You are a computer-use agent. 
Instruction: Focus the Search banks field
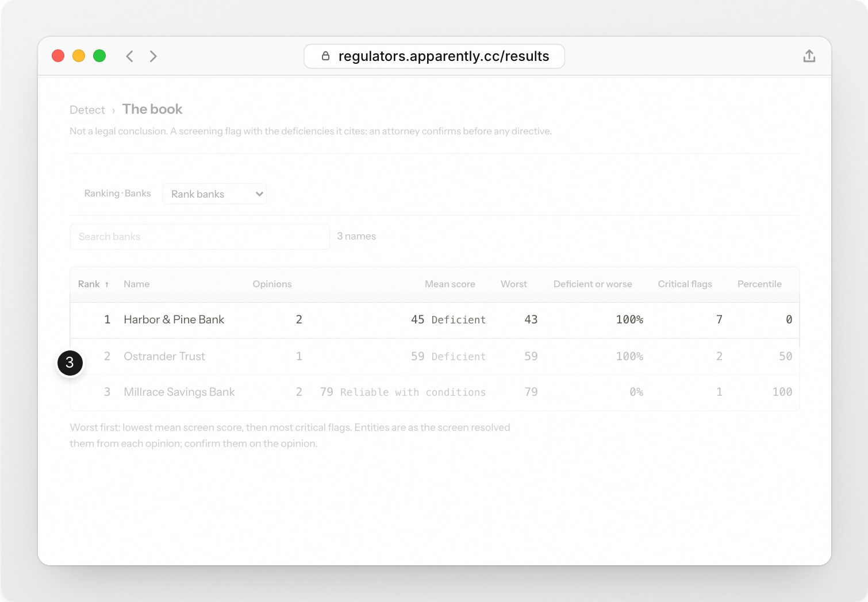point(200,237)
